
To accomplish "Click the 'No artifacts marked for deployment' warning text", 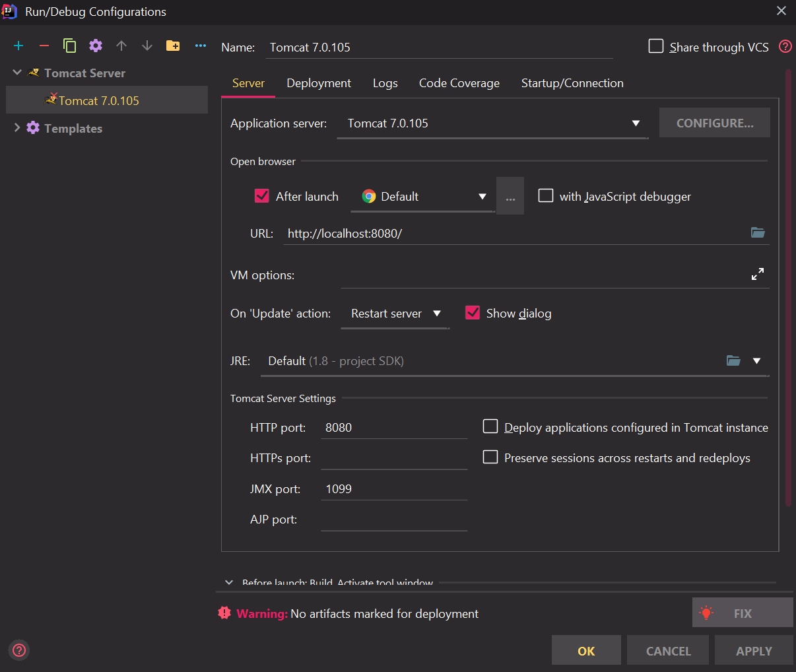I will 384,613.
